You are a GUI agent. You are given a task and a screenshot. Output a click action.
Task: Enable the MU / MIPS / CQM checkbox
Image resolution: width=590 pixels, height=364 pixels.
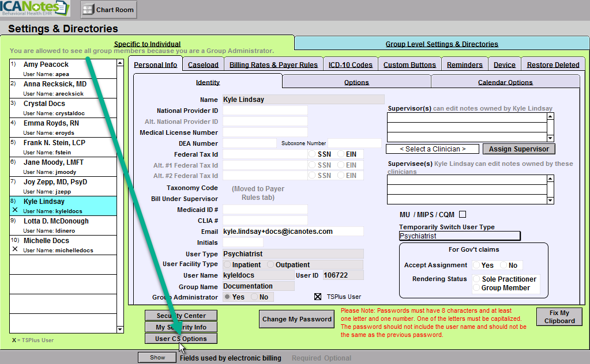[x=462, y=215]
